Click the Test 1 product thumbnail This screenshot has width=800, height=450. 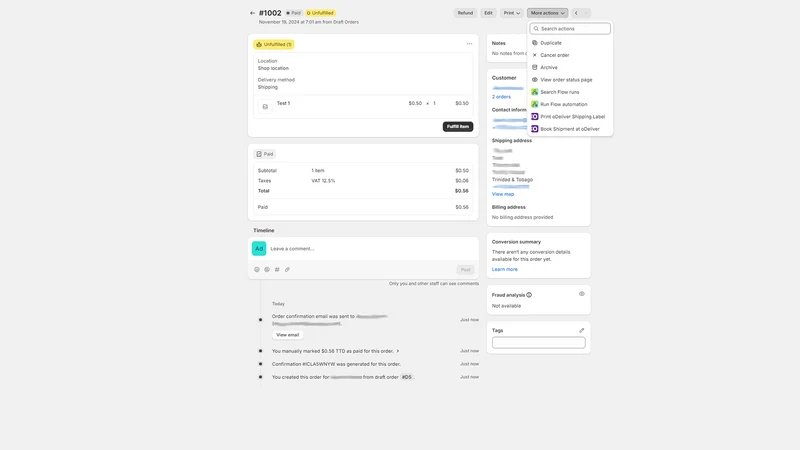point(265,107)
